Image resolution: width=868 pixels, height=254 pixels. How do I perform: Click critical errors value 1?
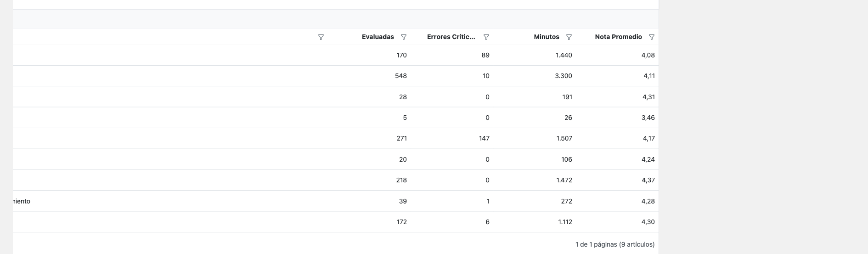click(x=488, y=201)
